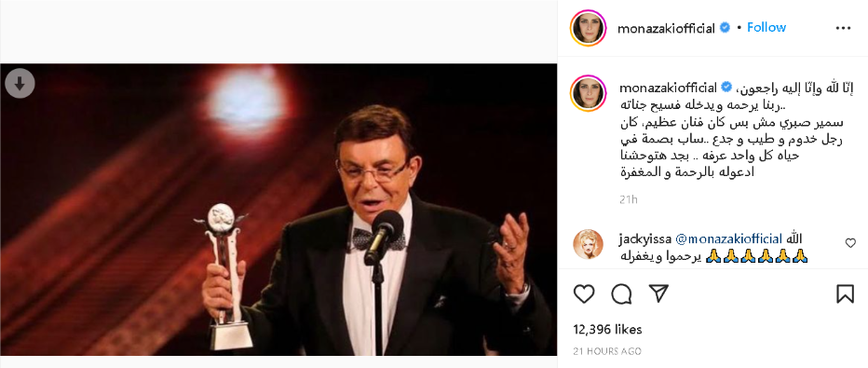The width and height of the screenshot is (868, 368).
Task: Click the 21 HOURS AGO timestamp
Action: click(x=607, y=351)
